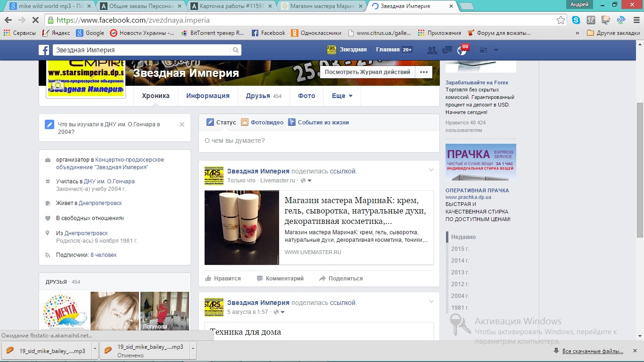Expand the Еще dropdown tab
The width and height of the screenshot is (644, 362).
[x=342, y=96]
